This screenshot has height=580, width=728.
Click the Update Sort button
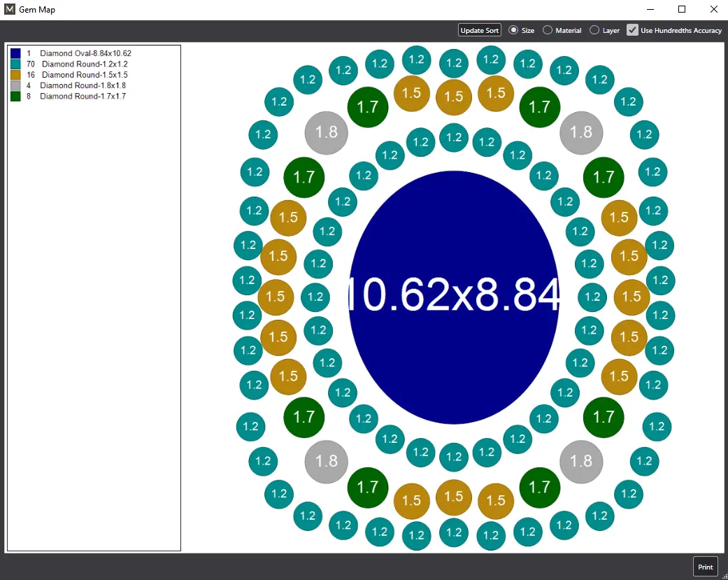(479, 30)
